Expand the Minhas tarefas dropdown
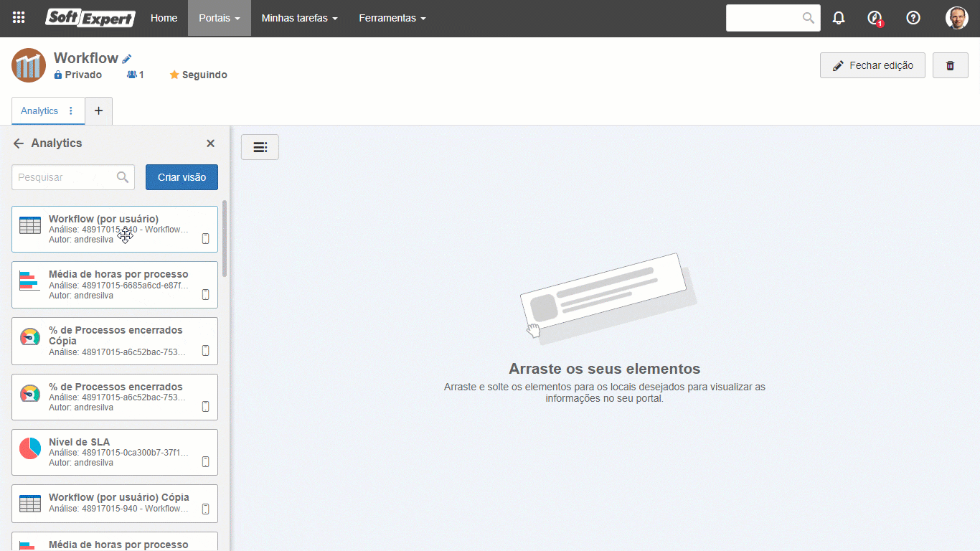980x551 pixels. click(x=299, y=18)
